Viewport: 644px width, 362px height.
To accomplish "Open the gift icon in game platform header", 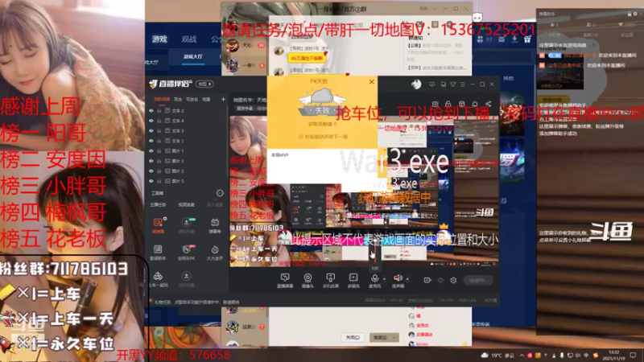I will pos(527,39).
